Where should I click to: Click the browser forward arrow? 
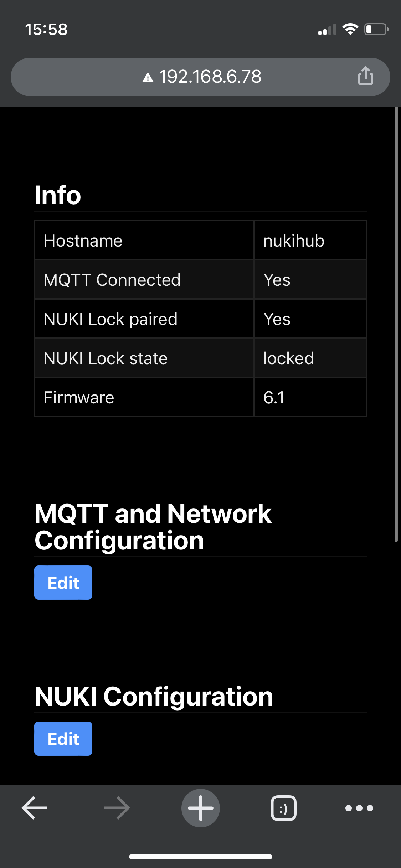(x=117, y=808)
